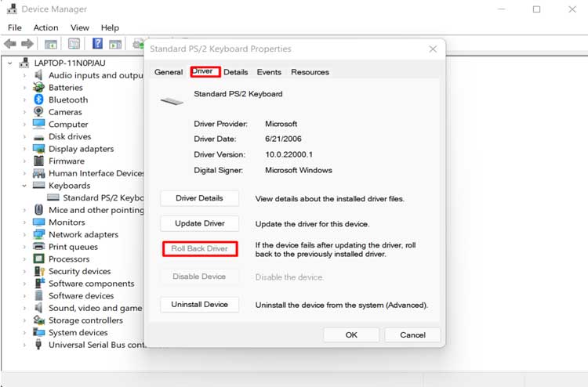Click the show/hide console tree toolbar icon
The image size is (588, 387).
(51, 44)
